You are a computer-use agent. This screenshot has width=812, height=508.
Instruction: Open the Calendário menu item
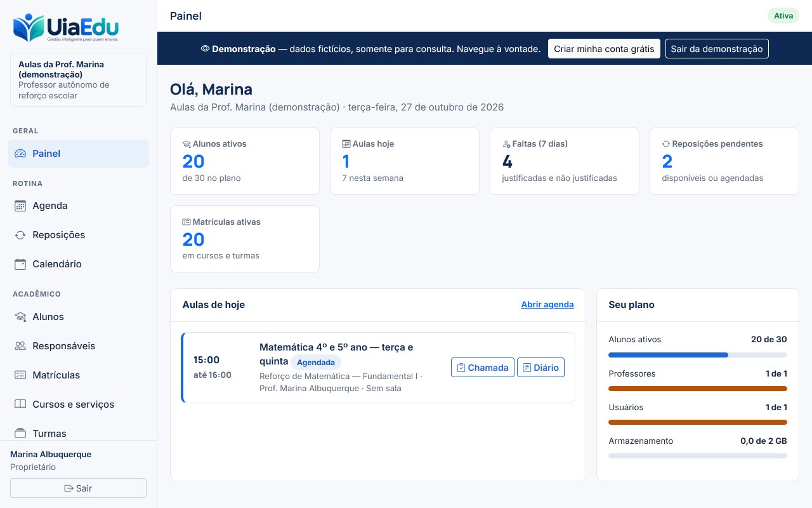79,264
